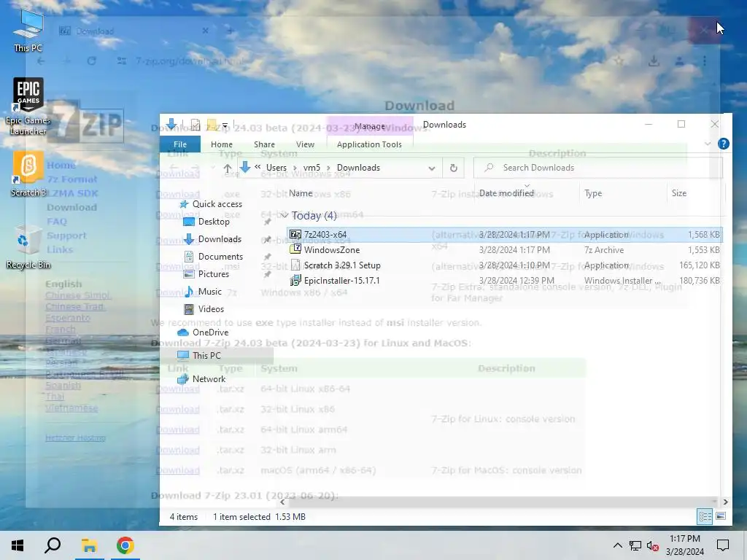Viewport: 747px width, 560px height.
Task: Select This PC in navigation pane
Action: [x=206, y=356]
